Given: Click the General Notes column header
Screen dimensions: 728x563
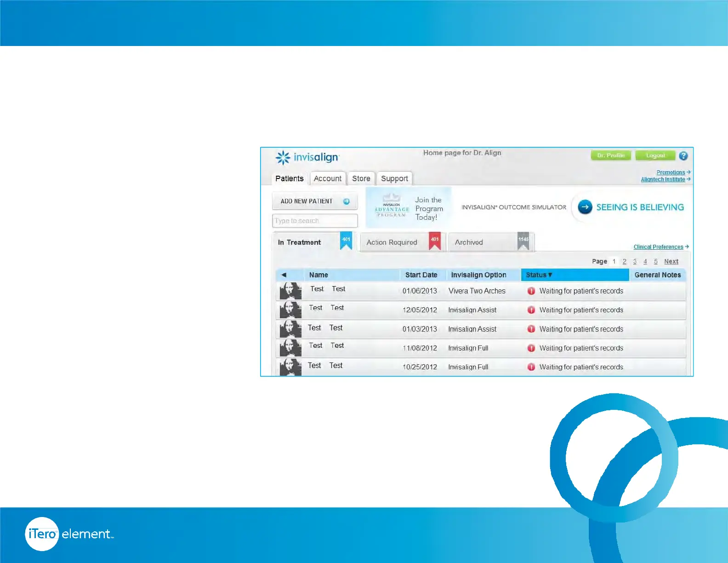Looking at the screenshot, I should tap(658, 275).
